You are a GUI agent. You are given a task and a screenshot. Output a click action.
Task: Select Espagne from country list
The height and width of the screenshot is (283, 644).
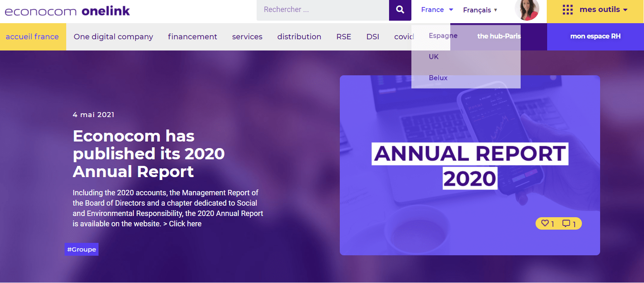(443, 36)
